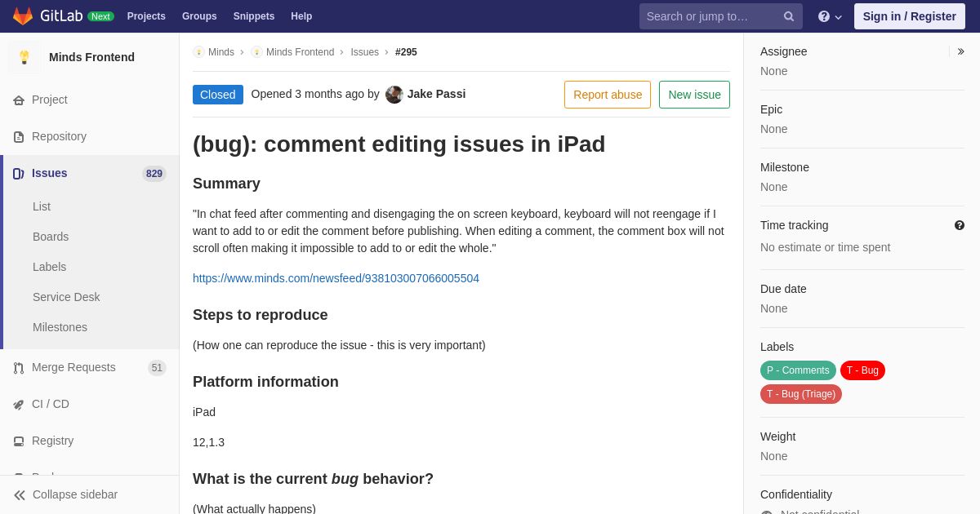Open the Registry icon in sidebar
Image resolution: width=980 pixels, height=514 pixels.
point(19,441)
